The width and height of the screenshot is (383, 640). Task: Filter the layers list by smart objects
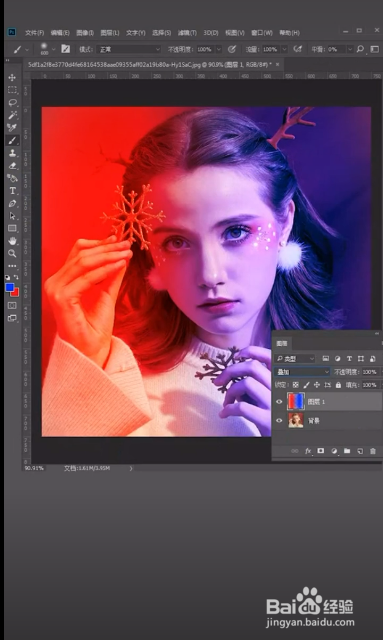click(x=372, y=359)
